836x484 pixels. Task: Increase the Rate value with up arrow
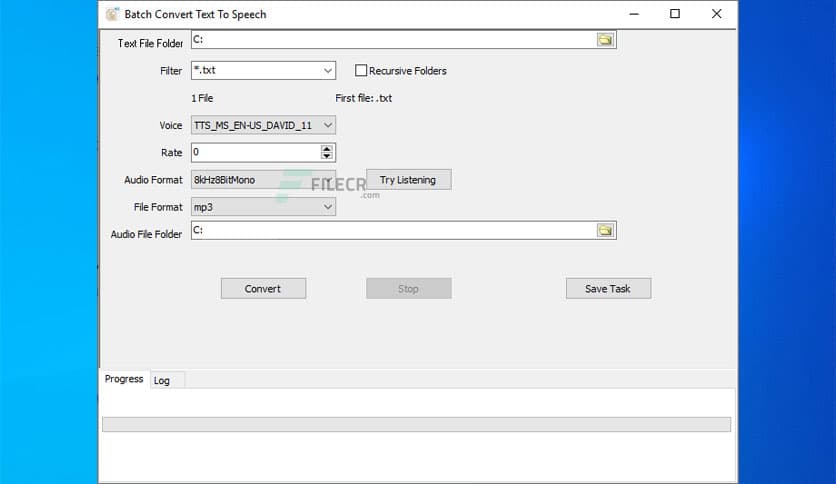point(326,149)
